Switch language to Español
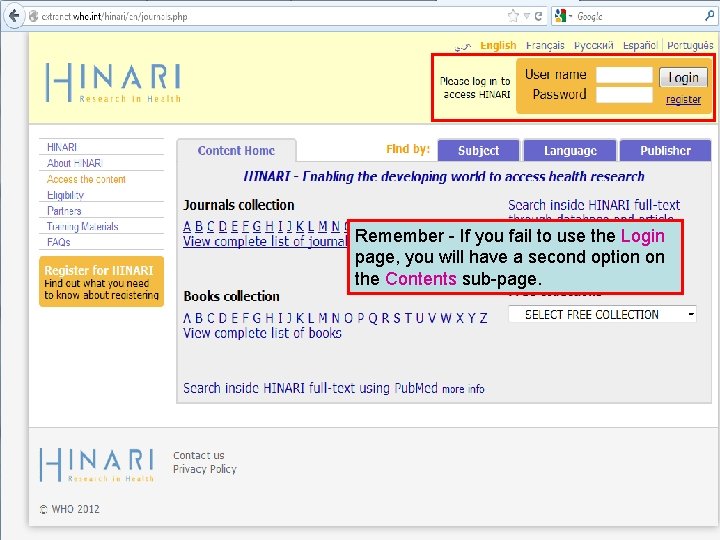This screenshot has width=720, height=540. click(640, 45)
